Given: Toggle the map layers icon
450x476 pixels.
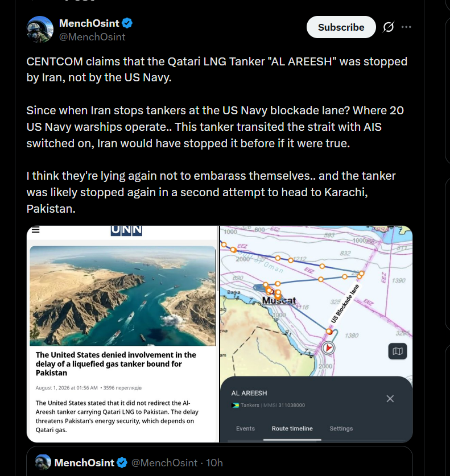Looking at the screenshot, I should pyautogui.click(x=398, y=351).
